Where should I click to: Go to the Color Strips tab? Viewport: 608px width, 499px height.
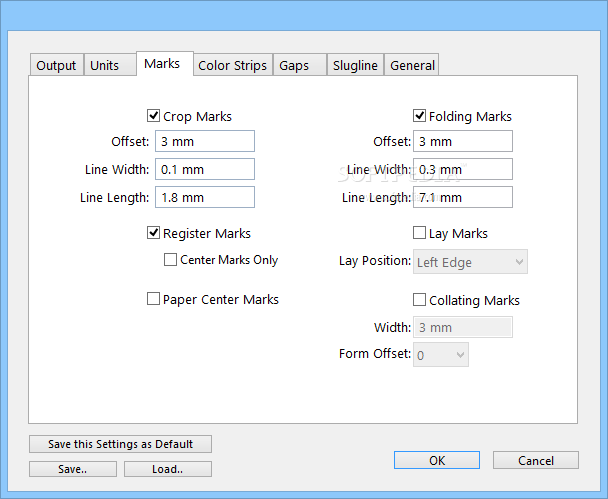pyautogui.click(x=232, y=65)
